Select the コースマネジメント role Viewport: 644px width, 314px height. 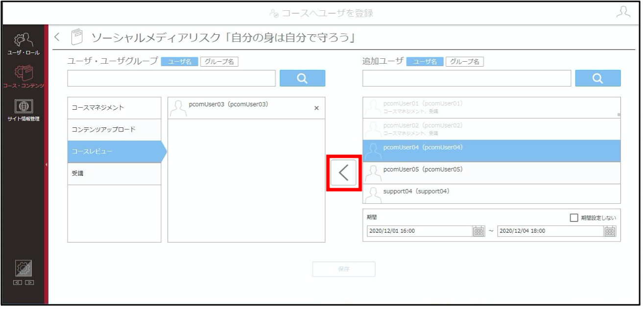[114, 108]
